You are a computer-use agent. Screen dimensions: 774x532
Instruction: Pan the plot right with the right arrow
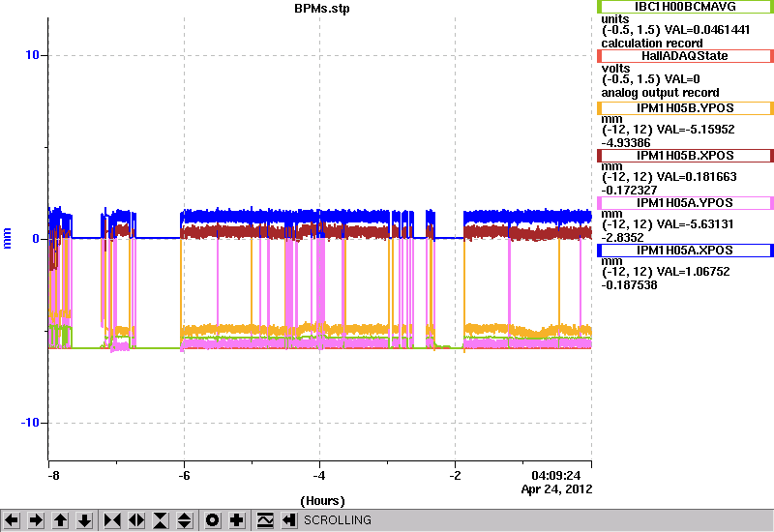point(36,520)
